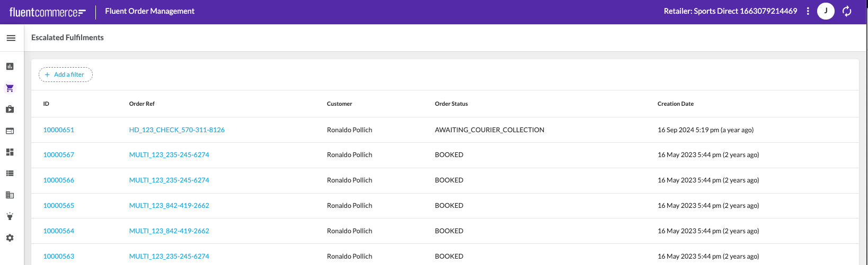The image size is (868, 265).
Task: Open the user avatar "J" menu
Action: [826, 11]
